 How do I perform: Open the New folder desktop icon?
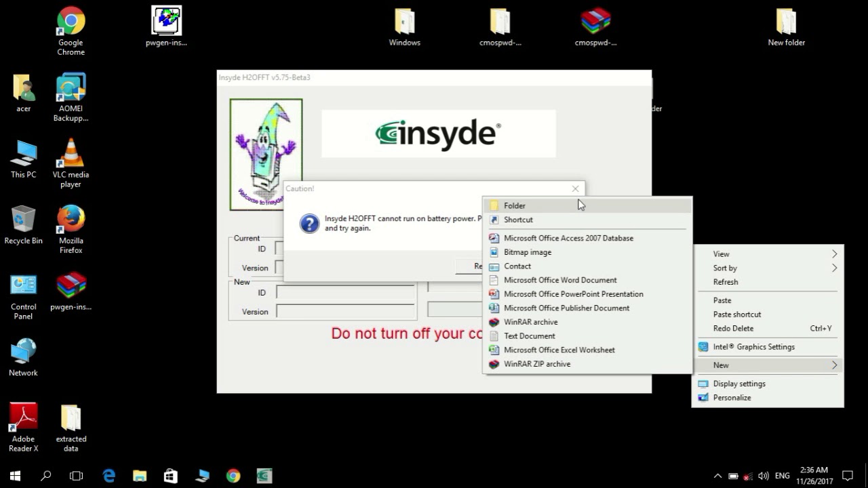click(786, 27)
